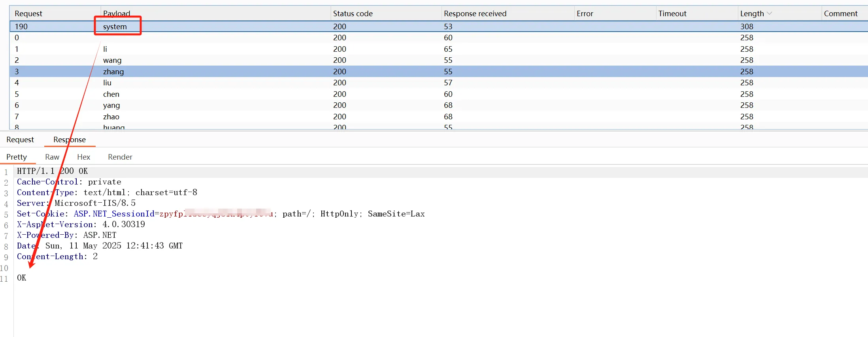Click request number 190 cell
Image resolution: width=868 pixels, height=337 pixels.
click(x=21, y=26)
